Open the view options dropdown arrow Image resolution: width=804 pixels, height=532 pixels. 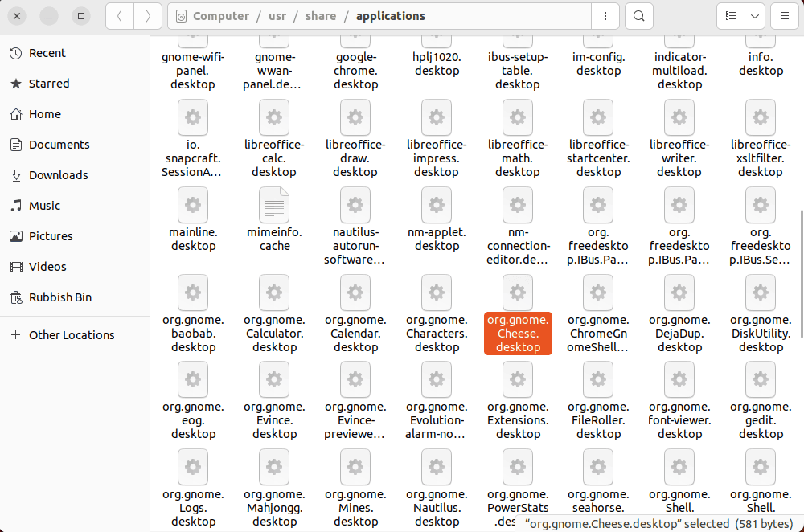pyautogui.click(x=754, y=15)
